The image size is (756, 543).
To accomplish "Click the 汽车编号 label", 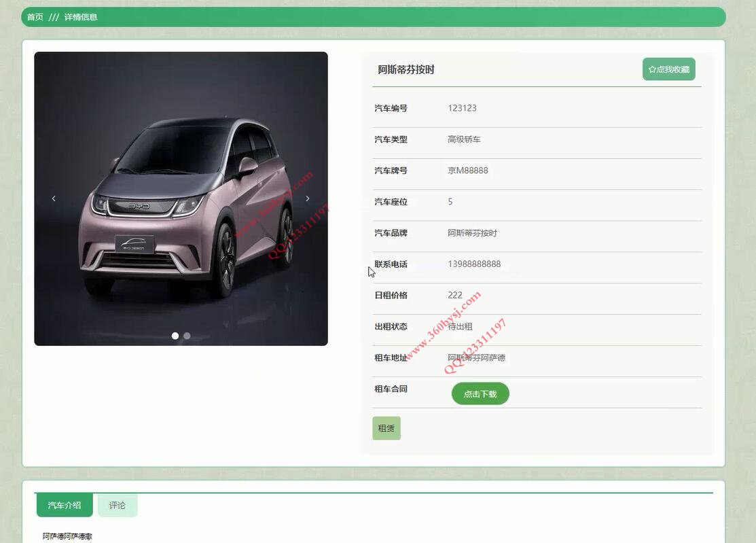I will click(391, 108).
